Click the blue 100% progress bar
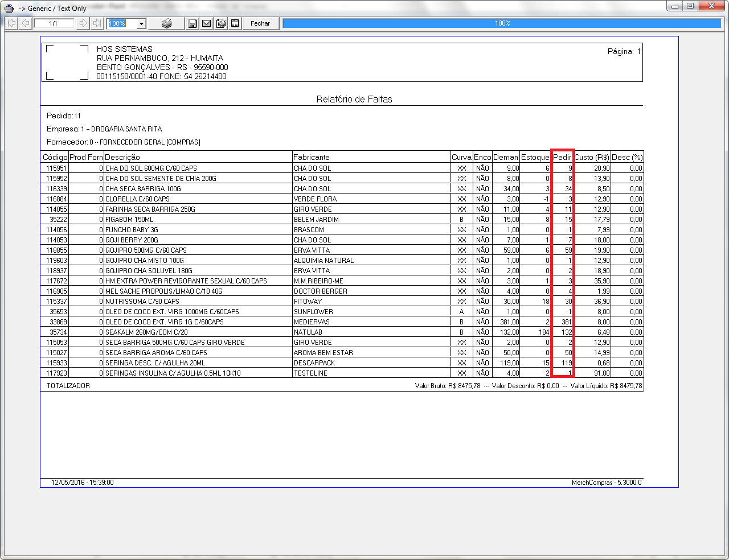The image size is (729, 560). click(501, 23)
